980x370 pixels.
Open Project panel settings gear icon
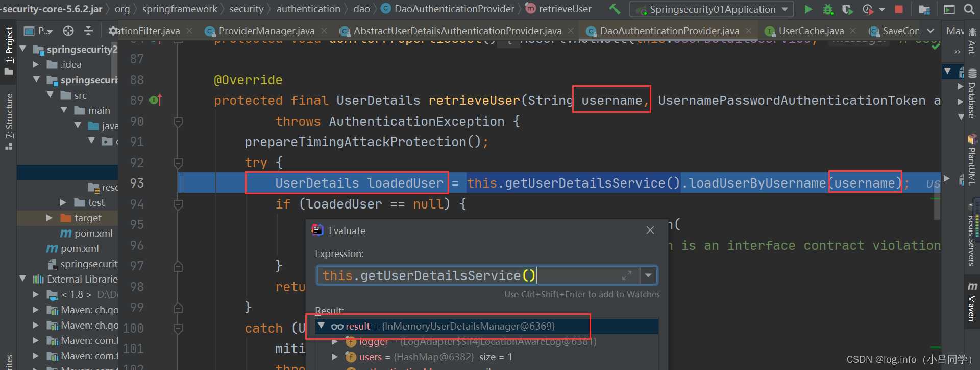click(x=112, y=31)
